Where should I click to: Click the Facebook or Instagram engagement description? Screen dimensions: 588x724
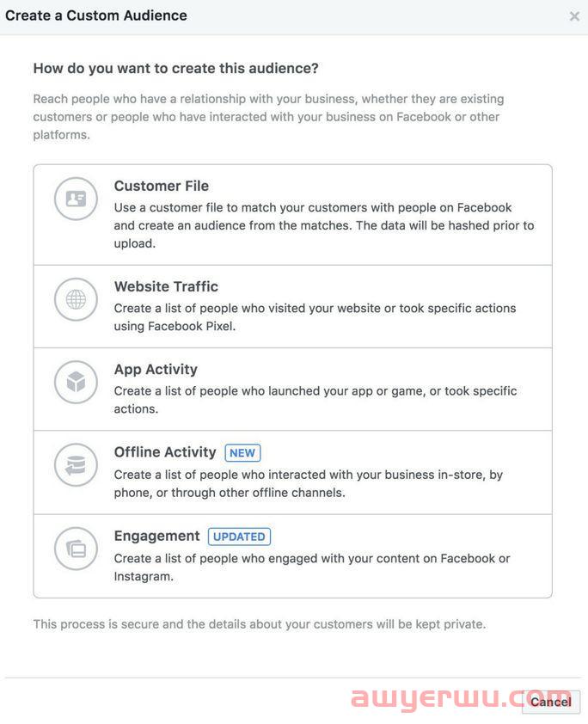tap(312, 568)
